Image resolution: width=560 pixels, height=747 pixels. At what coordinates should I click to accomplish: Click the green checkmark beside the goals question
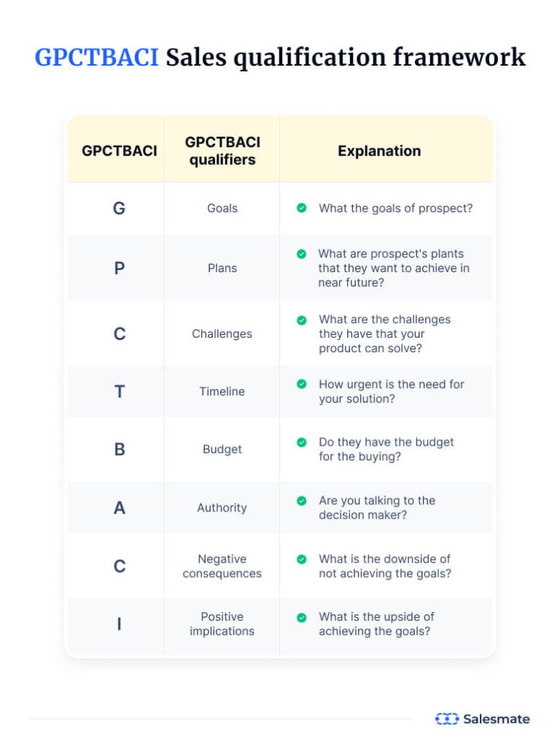tap(301, 208)
